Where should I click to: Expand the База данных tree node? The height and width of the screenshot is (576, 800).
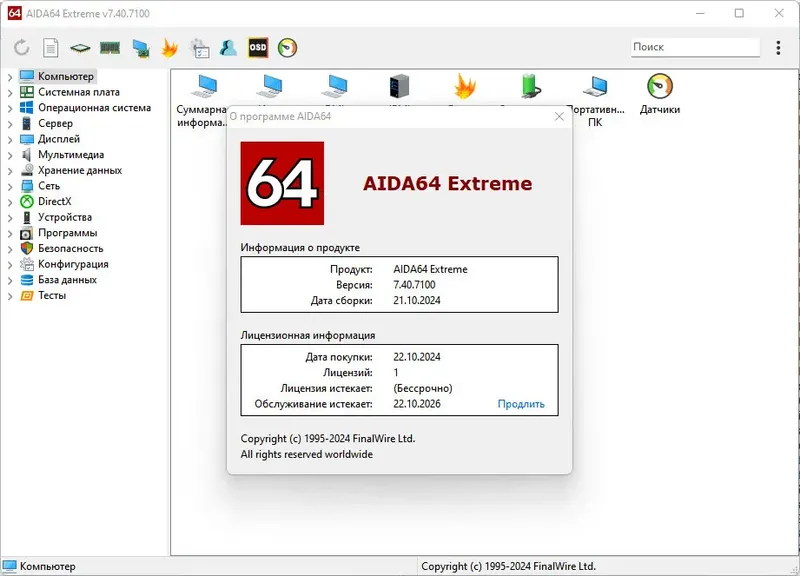[x=10, y=281]
